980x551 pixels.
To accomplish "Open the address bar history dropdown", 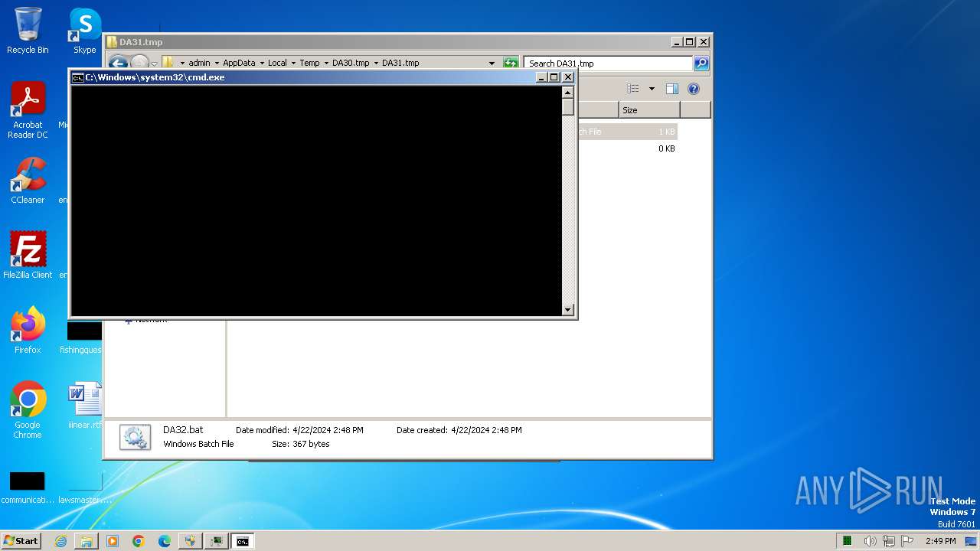I will [x=492, y=63].
